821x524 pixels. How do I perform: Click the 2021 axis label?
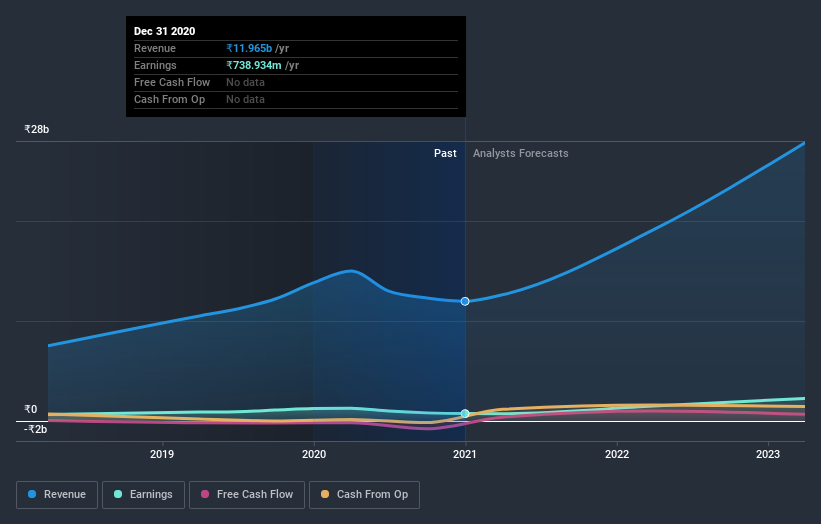pyautogui.click(x=465, y=454)
